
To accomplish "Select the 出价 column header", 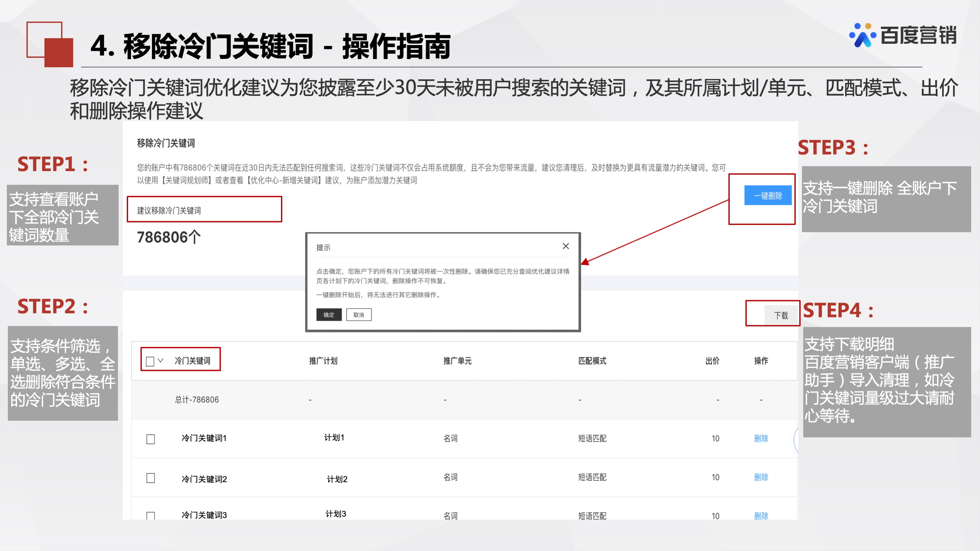I will pos(712,361).
